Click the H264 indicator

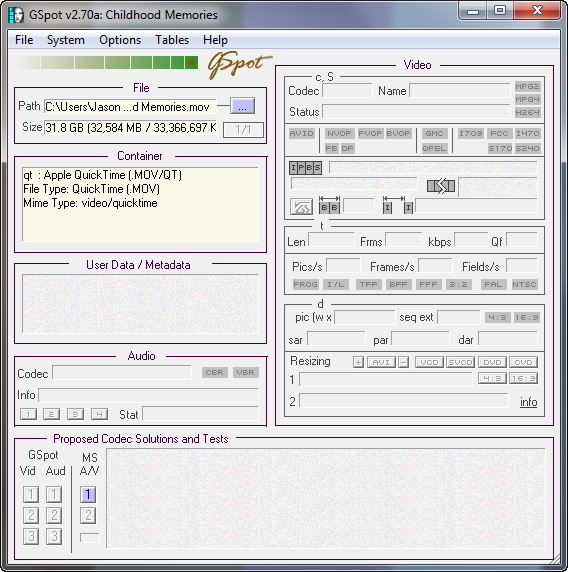click(x=527, y=112)
